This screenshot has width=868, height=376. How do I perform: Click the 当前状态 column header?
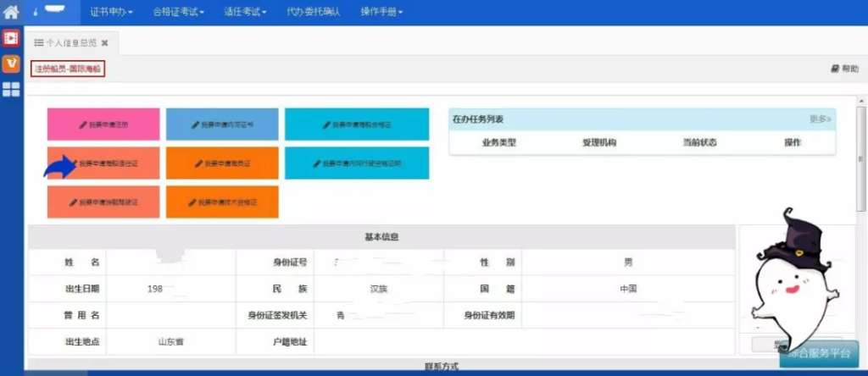coord(699,142)
